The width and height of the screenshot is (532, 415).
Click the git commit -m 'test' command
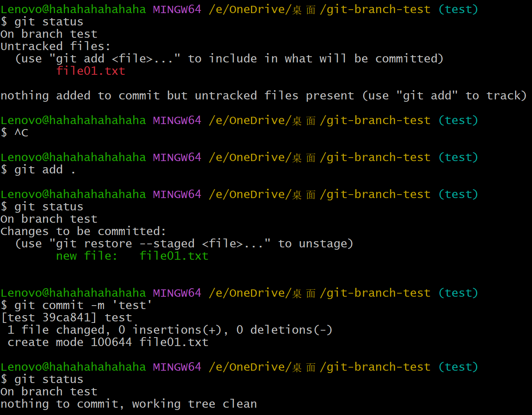[x=83, y=305]
